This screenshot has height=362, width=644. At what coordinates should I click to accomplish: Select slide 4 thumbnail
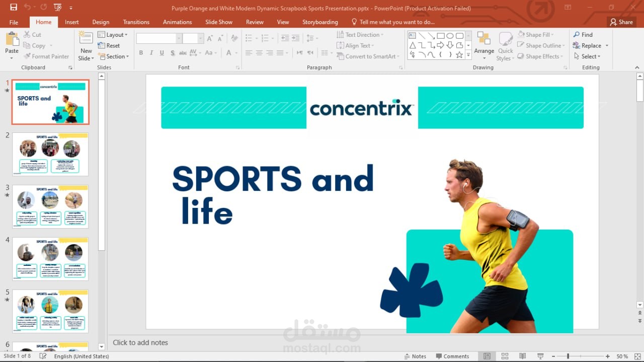(x=50, y=259)
